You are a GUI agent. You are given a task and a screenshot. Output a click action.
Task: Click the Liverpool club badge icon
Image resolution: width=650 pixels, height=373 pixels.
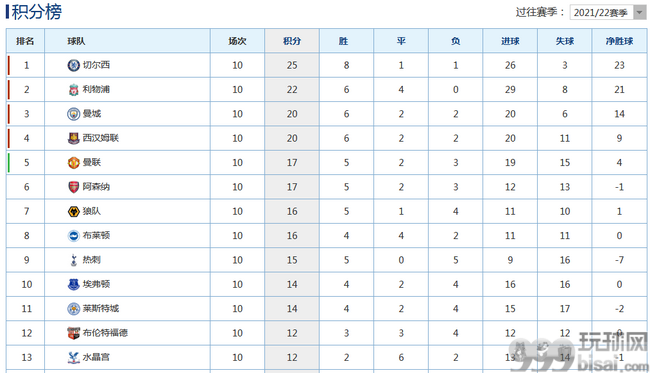tap(73, 90)
